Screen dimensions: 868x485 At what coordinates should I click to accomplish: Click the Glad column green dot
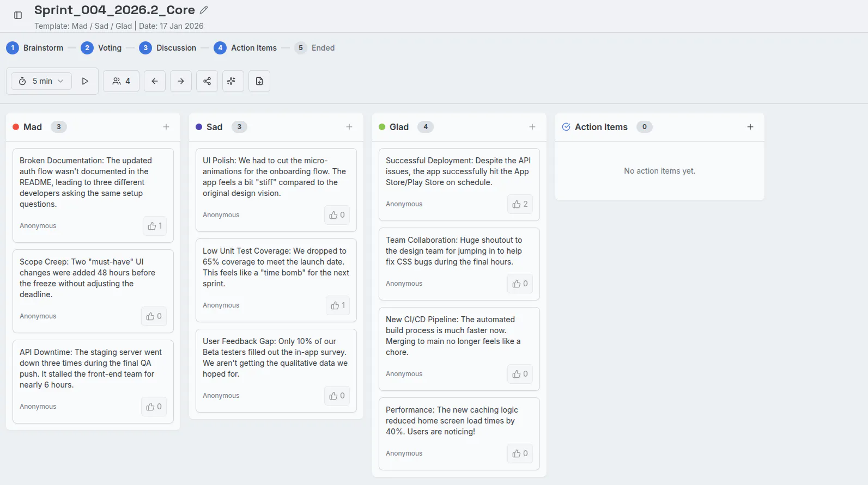tap(382, 127)
